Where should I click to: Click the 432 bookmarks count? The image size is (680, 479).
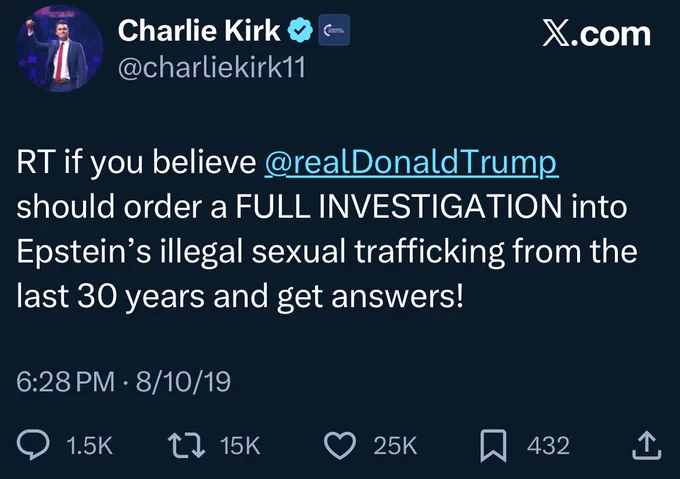pos(548,445)
